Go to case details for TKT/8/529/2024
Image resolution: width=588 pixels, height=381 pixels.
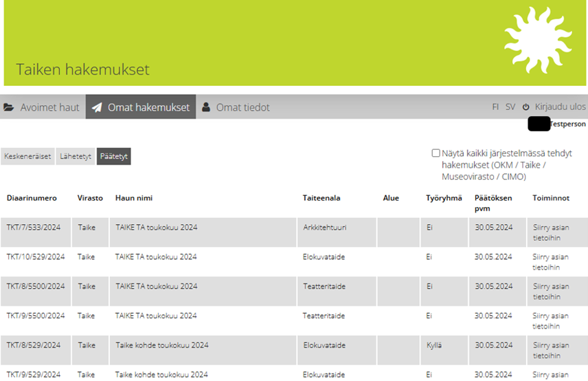(551, 350)
